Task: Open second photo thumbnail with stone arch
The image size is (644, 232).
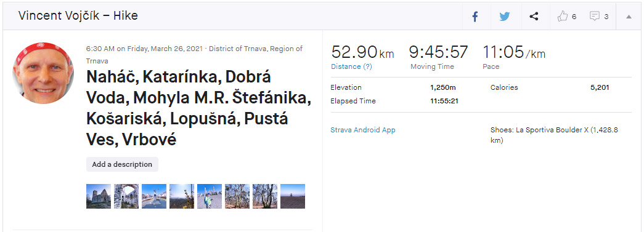Action: point(126,196)
